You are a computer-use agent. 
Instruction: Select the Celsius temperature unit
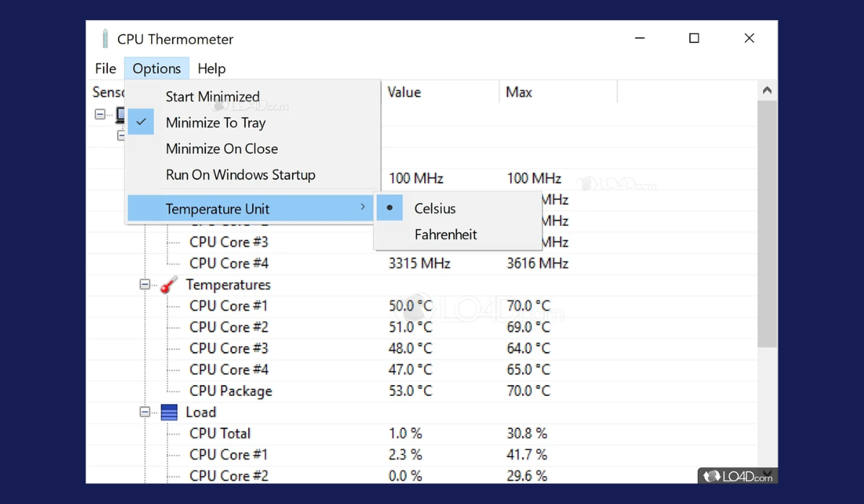click(x=457, y=208)
